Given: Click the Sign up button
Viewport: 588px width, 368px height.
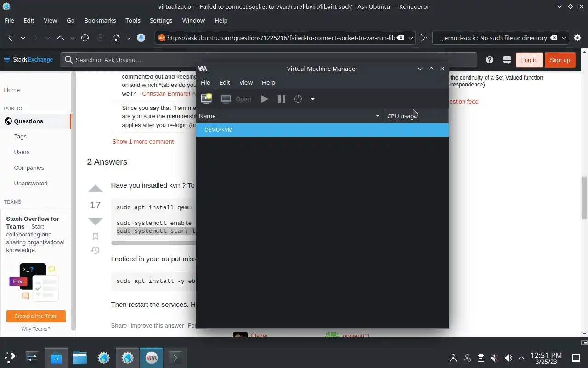Looking at the screenshot, I should (560, 60).
